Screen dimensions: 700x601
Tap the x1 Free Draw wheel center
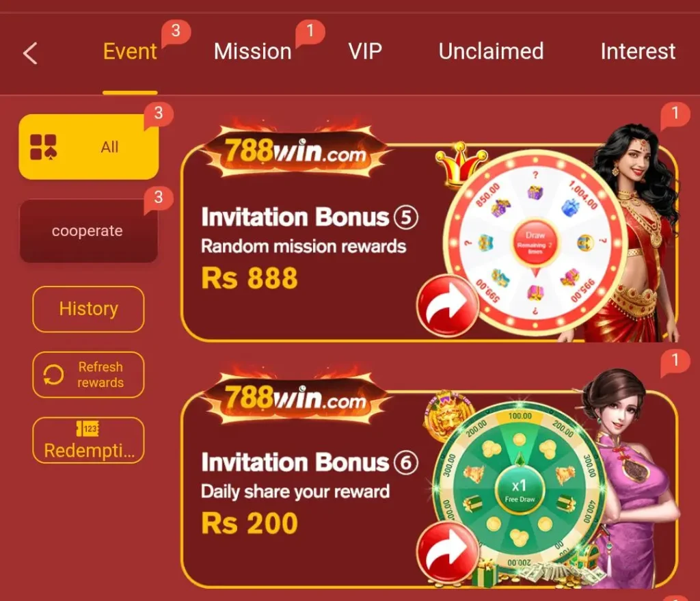point(520,490)
